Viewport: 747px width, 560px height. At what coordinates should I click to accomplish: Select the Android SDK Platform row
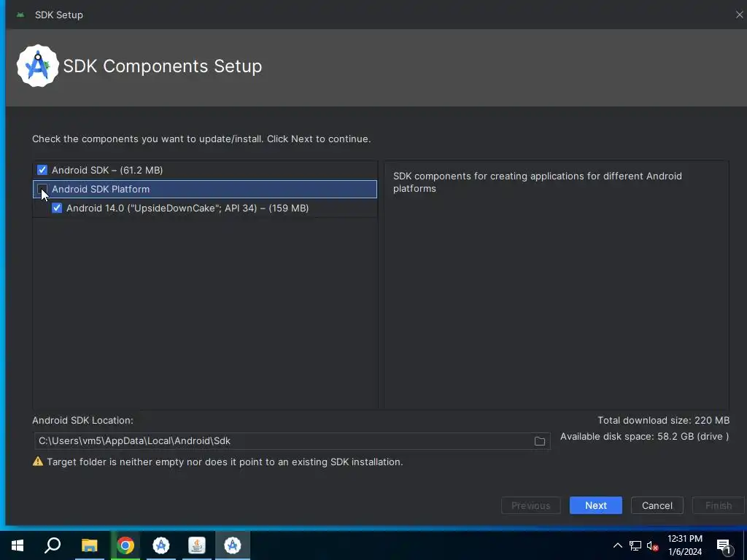205,189
